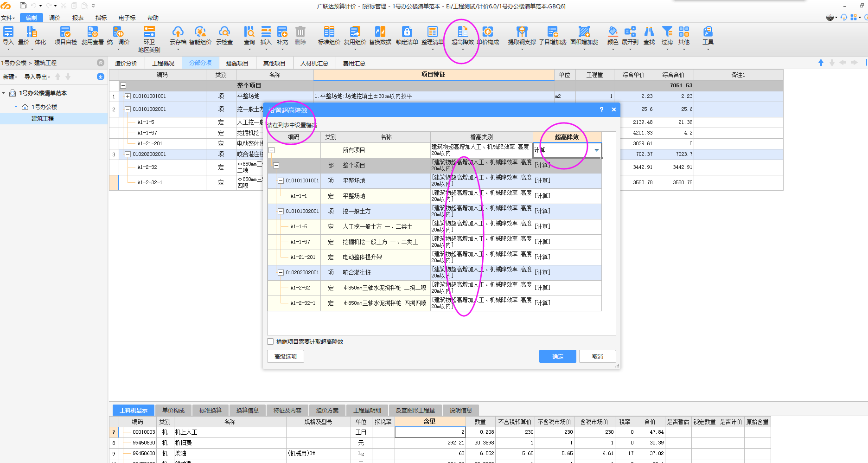Click the 檐高类别 column header in dialog
This screenshot has width=868, height=463.
[481, 137]
